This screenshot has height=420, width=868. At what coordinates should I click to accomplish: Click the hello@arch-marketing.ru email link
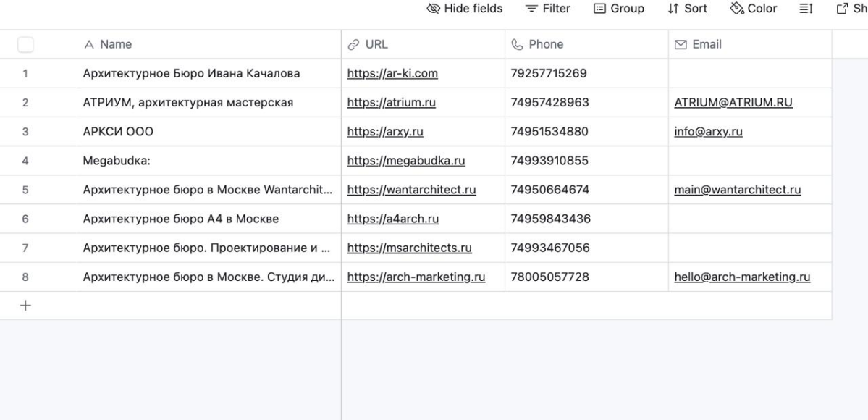point(742,277)
